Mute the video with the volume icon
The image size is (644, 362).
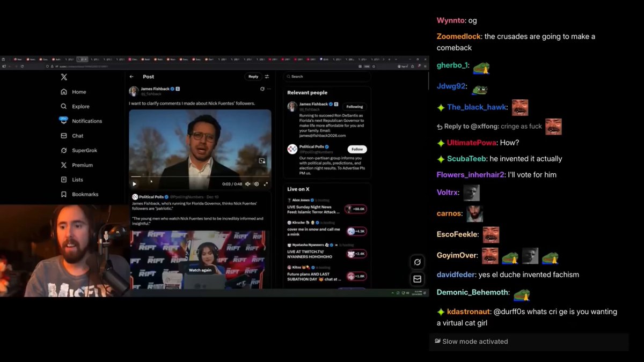click(247, 184)
